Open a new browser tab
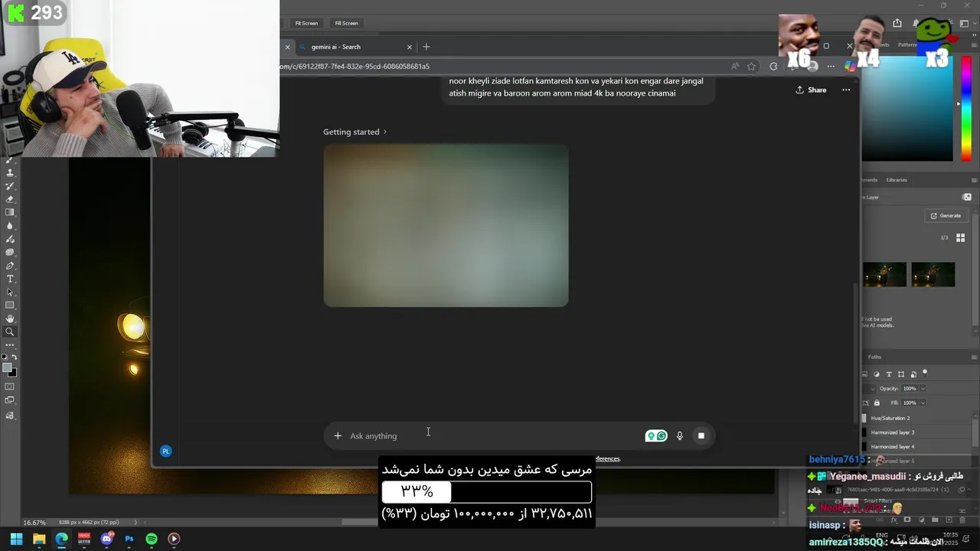Image resolution: width=980 pixels, height=551 pixels. [x=426, y=47]
